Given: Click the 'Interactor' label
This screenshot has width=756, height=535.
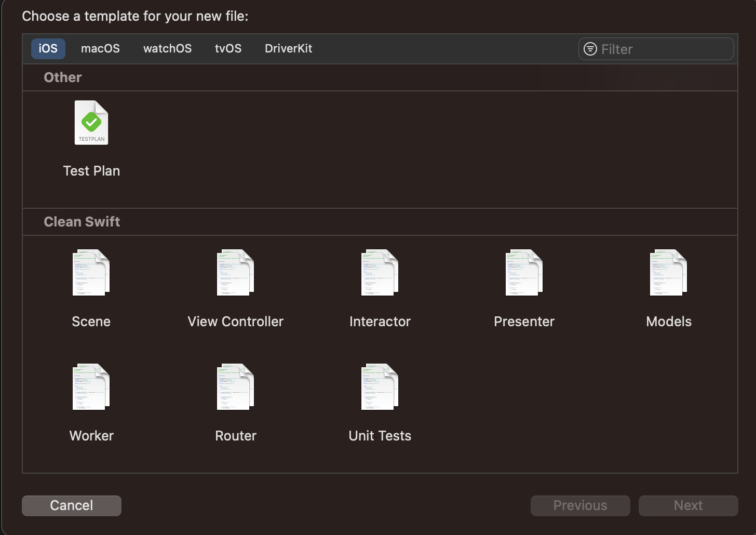Looking at the screenshot, I should (x=380, y=322).
